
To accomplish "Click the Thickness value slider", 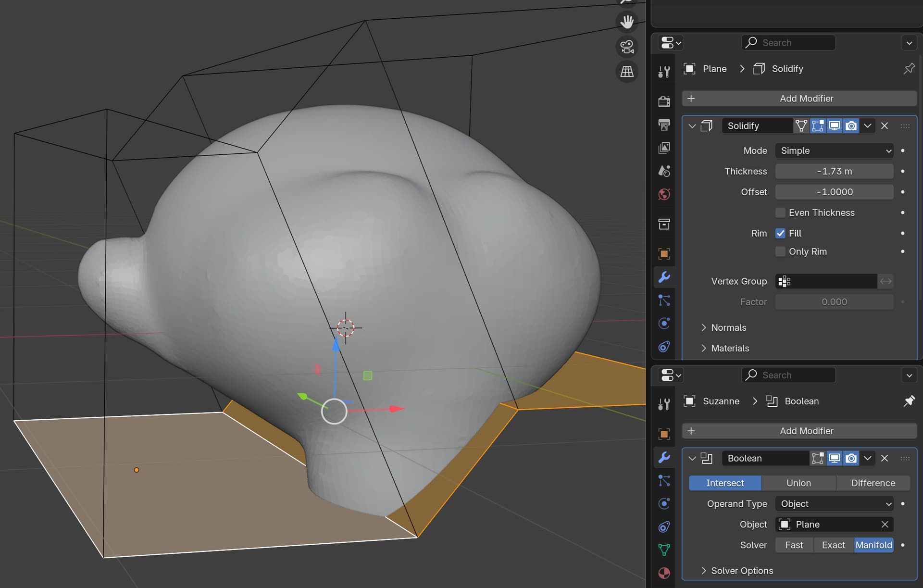I will pos(834,171).
